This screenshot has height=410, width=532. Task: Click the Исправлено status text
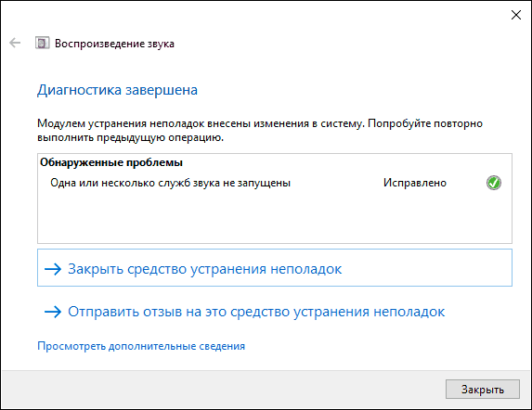(x=415, y=183)
